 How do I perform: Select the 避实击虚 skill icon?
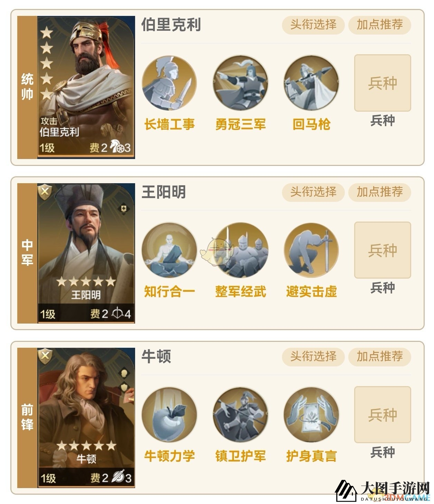311,251
